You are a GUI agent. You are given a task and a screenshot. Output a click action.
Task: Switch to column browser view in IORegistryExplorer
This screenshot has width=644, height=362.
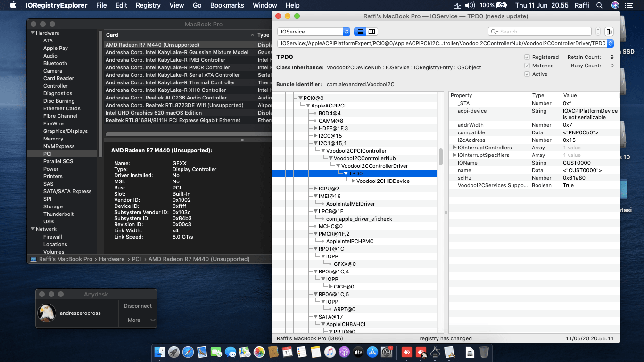point(372,32)
